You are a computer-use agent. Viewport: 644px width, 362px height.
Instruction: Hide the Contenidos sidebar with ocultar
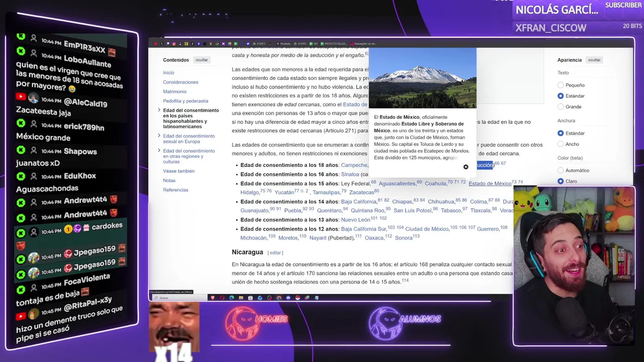[x=202, y=60]
